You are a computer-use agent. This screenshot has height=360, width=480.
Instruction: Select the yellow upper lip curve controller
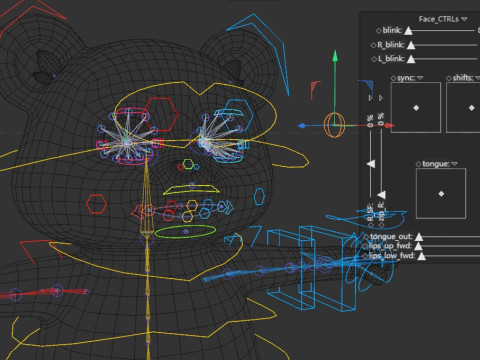coord(191,190)
